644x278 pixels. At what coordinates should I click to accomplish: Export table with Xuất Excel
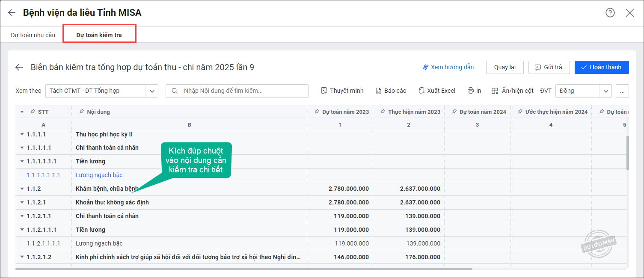tap(437, 91)
